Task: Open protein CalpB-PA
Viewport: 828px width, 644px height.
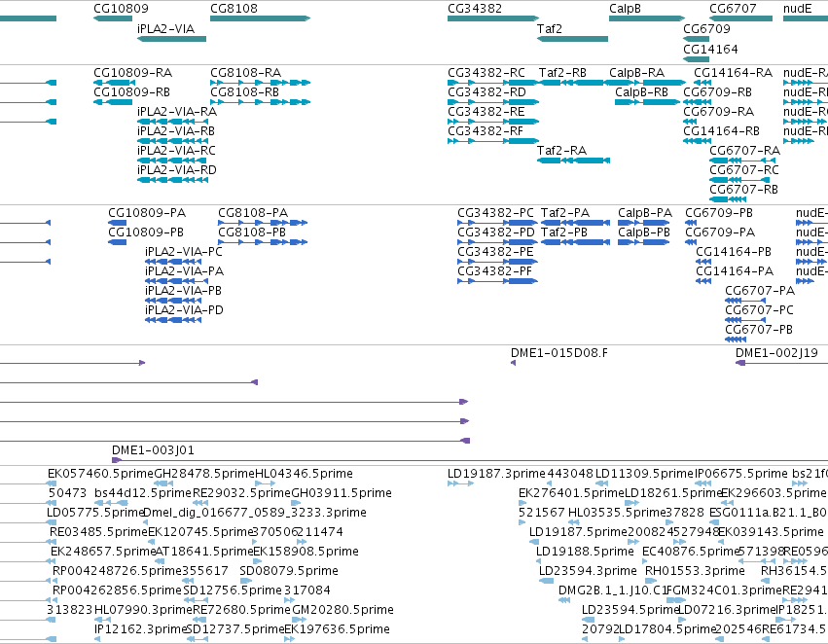Action: pyautogui.click(x=645, y=213)
